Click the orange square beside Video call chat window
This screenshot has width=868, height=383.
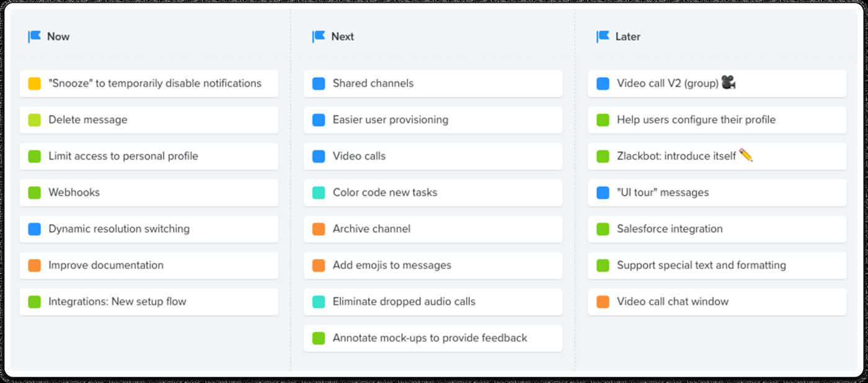603,302
